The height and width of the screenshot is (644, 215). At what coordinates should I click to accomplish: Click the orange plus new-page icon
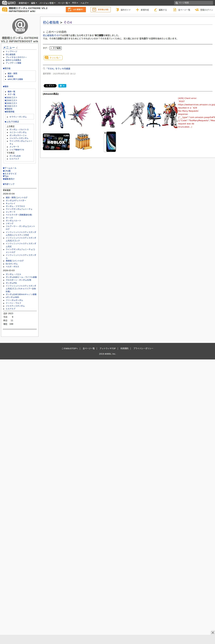[137, 10]
